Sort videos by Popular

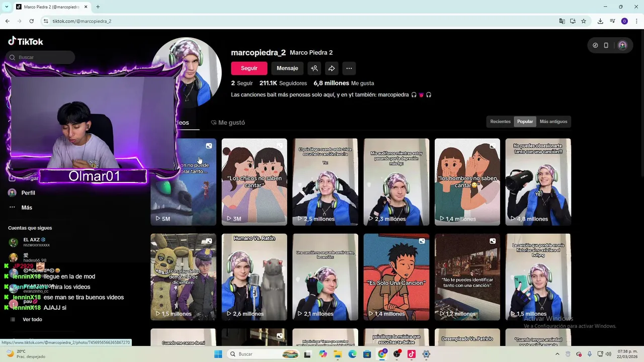[525, 122]
